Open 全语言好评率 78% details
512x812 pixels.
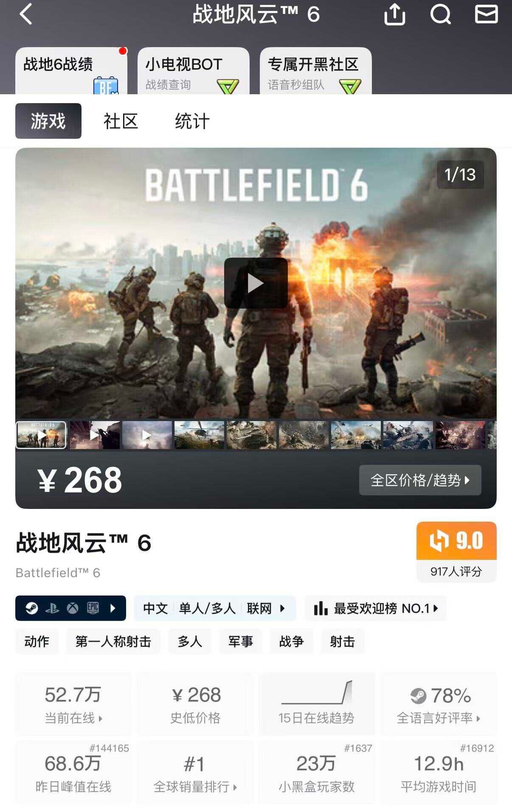[439, 704]
